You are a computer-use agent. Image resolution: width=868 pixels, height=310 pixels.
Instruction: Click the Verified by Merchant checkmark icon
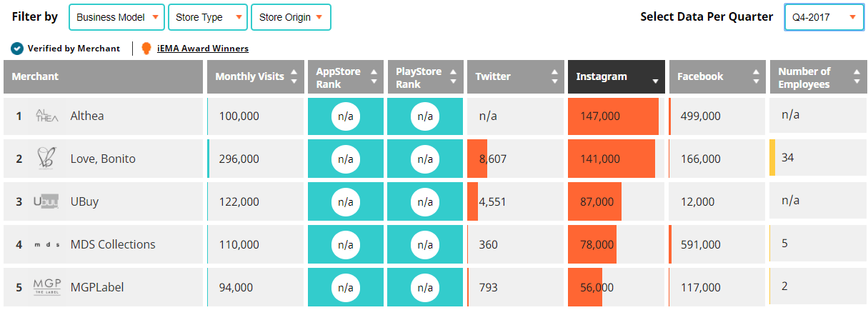click(17, 49)
